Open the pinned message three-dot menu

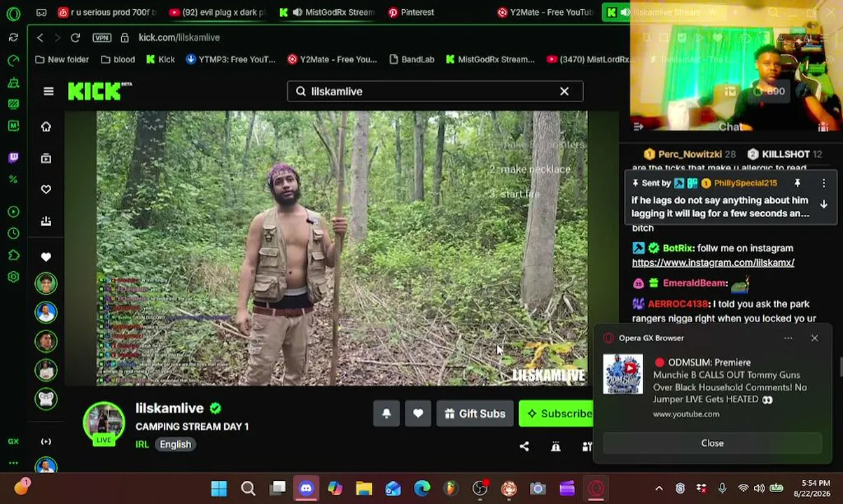tap(823, 183)
